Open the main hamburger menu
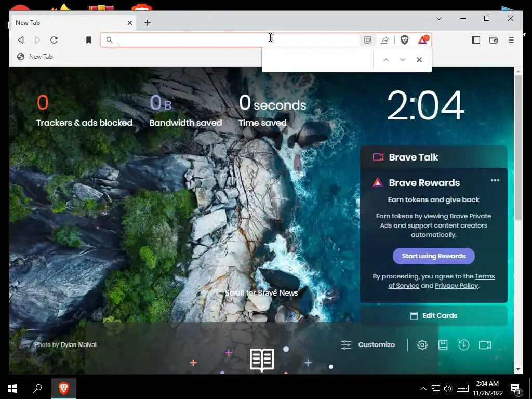This screenshot has width=532, height=399. (x=511, y=40)
